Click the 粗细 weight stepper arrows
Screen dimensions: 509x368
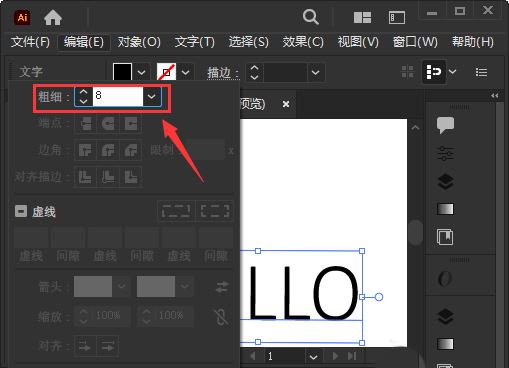(84, 97)
